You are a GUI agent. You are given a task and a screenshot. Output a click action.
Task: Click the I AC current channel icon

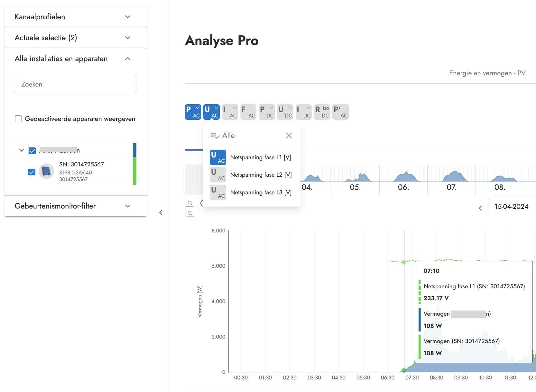tap(230, 112)
